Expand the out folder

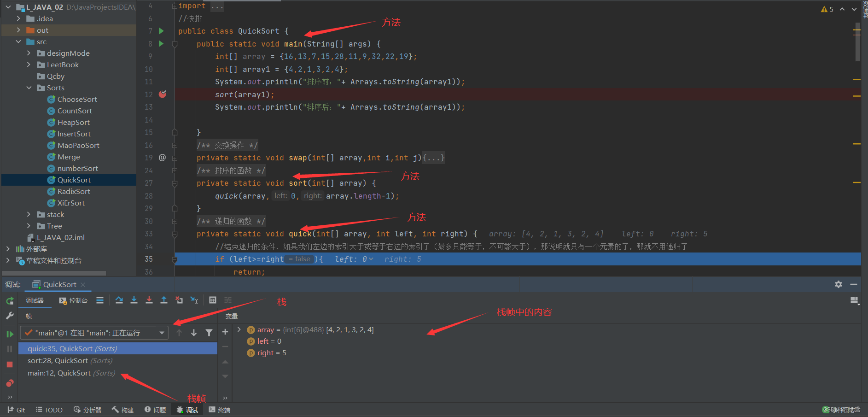(18, 30)
